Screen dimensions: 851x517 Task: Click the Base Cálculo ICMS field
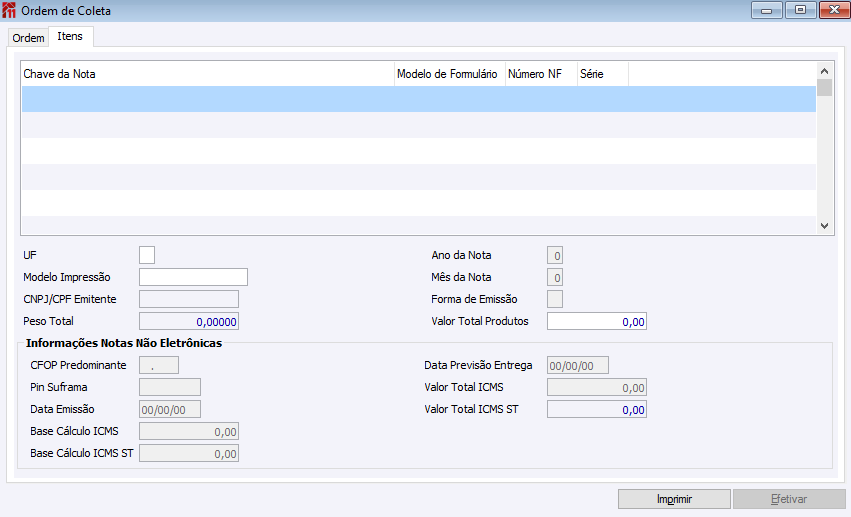pos(189,432)
